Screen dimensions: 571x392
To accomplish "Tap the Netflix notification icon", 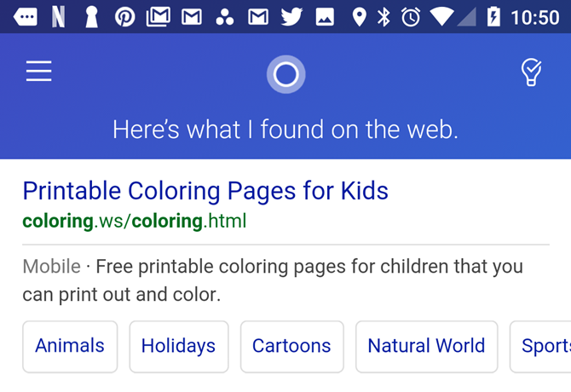I will 58,16.
